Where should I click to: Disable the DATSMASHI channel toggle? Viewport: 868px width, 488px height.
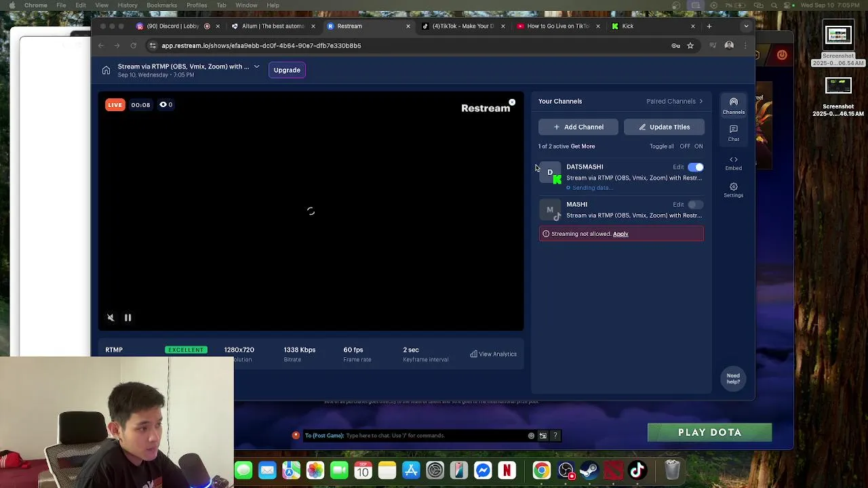(696, 167)
